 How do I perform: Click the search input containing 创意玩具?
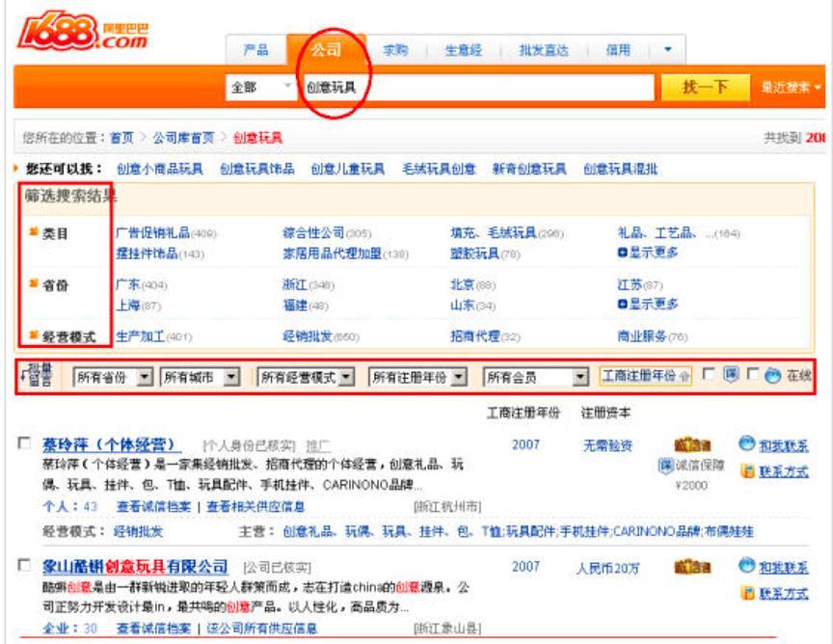478,87
